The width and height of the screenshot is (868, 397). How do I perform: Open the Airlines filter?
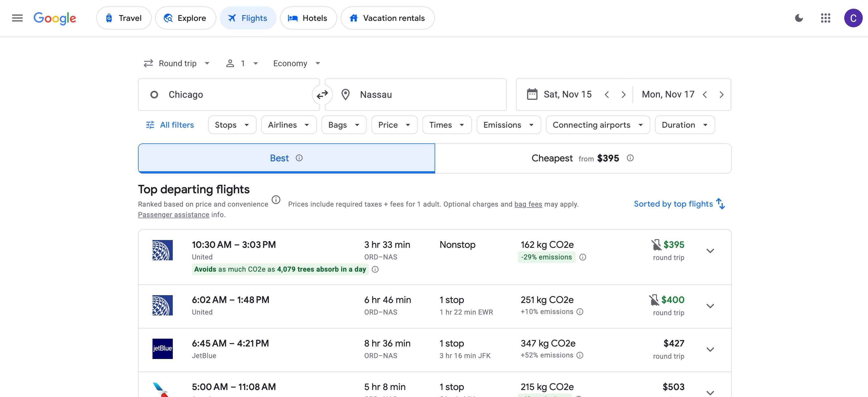(289, 125)
